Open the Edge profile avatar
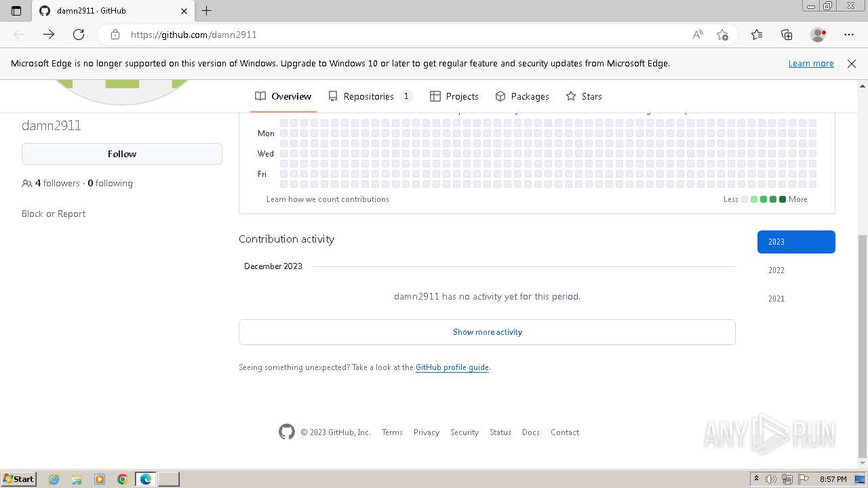The image size is (868, 488). pos(818,35)
